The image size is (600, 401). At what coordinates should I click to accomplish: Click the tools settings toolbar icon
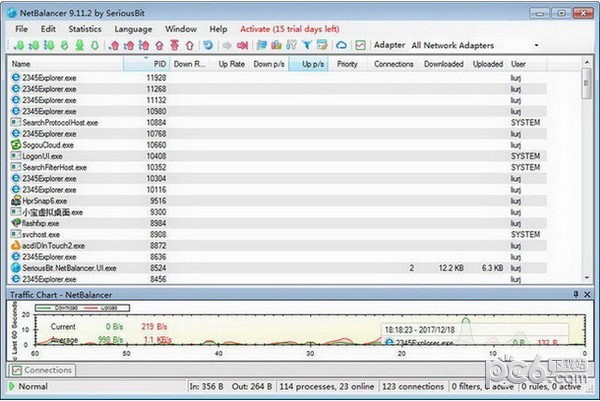(x=291, y=46)
